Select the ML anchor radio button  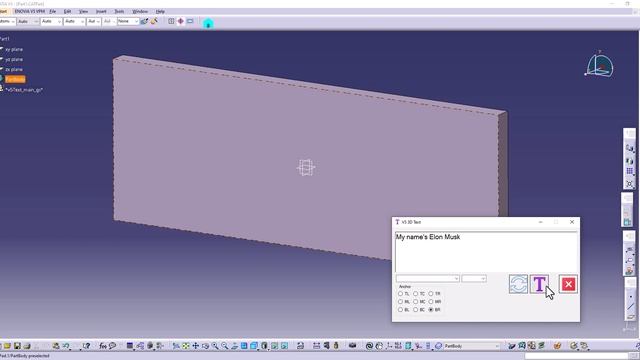pyautogui.click(x=400, y=302)
